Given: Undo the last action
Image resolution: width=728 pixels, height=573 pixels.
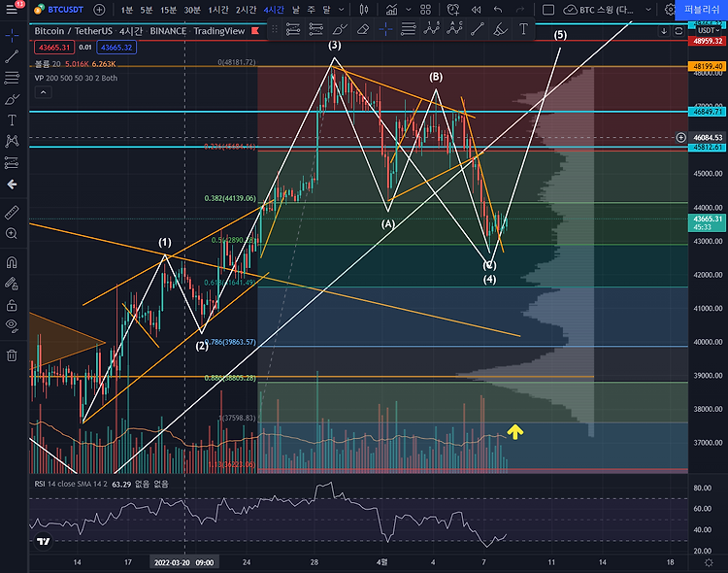Looking at the screenshot, I should coord(498,10).
